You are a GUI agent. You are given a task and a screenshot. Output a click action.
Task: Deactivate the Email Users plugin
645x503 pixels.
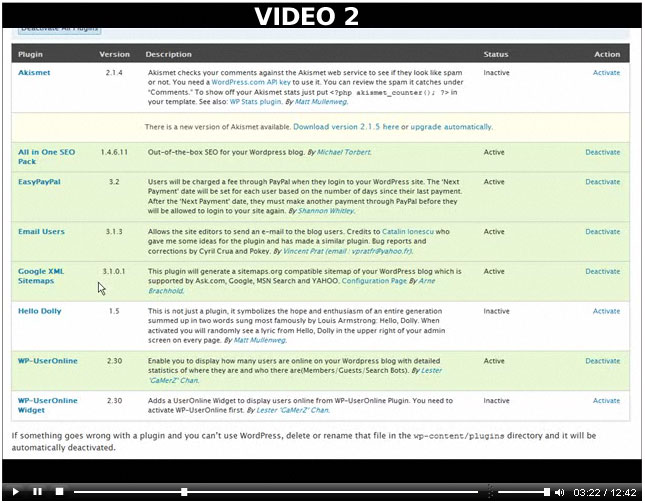603,232
